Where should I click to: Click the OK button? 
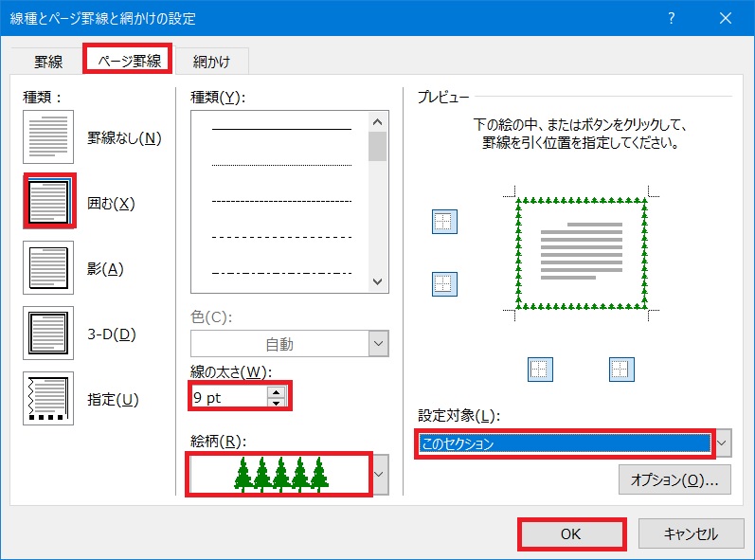pos(571,534)
